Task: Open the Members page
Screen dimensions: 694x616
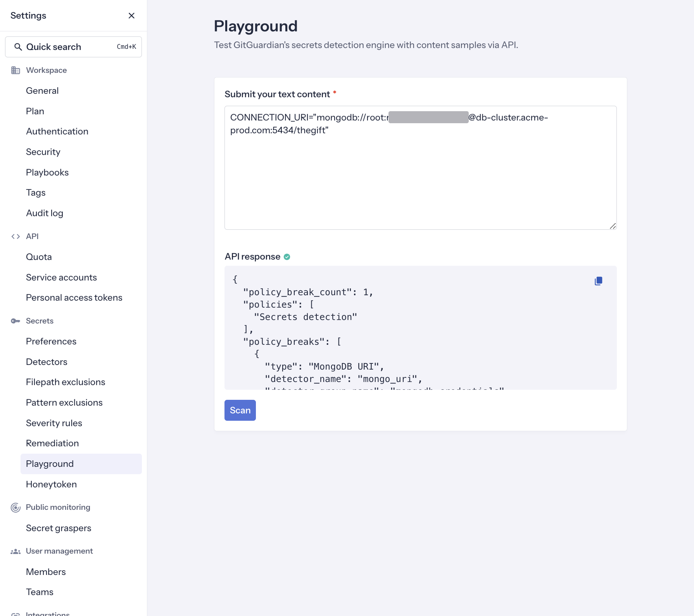Action: [x=46, y=572]
